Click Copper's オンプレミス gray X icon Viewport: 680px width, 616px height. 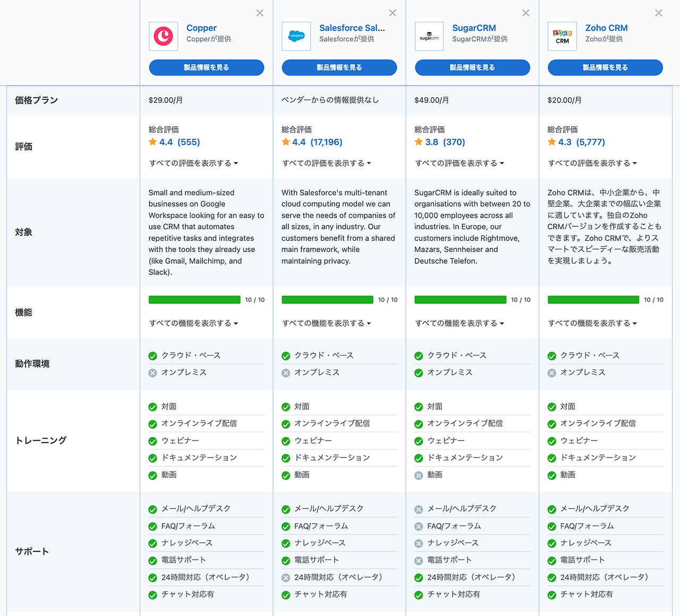[x=153, y=373]
